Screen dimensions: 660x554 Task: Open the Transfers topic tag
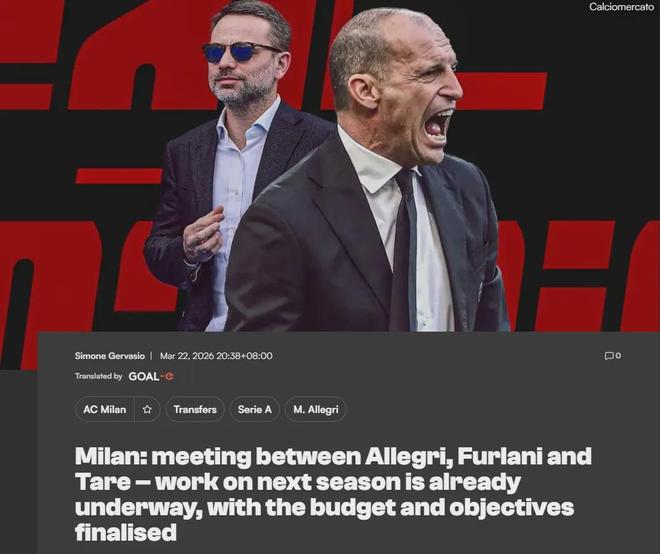(x=195, y=409)
